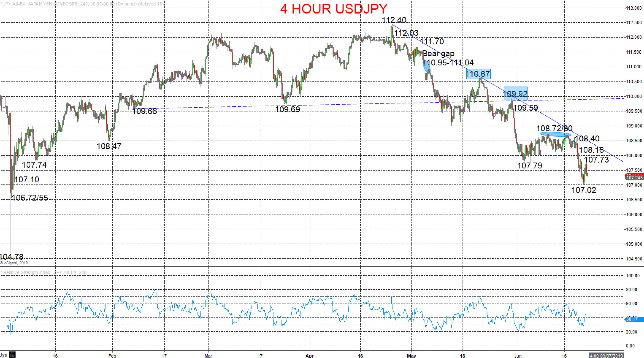Screen dimensions: 644x358
Task: Click the 109.000 price axis label
Action: pyautogui.click(x=634, y=126)
